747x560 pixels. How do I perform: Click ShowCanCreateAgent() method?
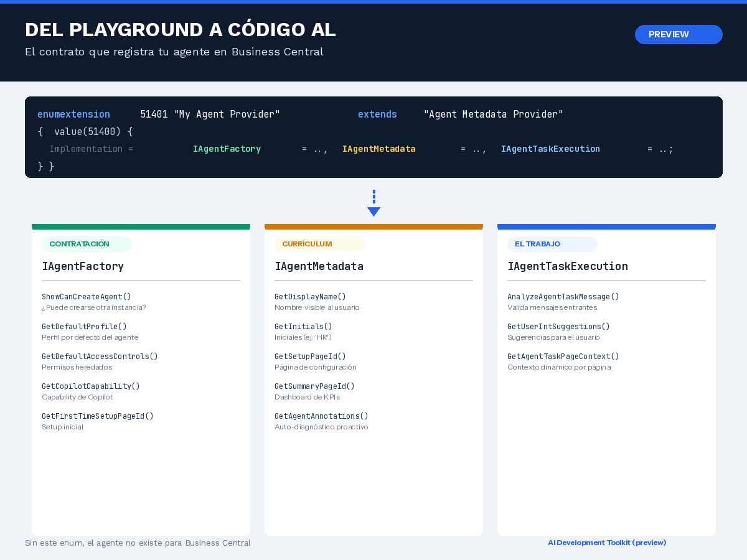[87, 297]
